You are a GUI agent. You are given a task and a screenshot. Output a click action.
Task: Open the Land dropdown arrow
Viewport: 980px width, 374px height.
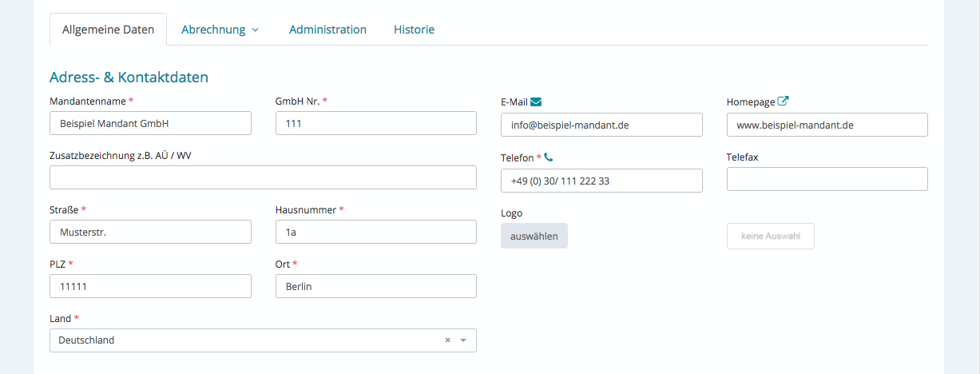click(463, 340)
